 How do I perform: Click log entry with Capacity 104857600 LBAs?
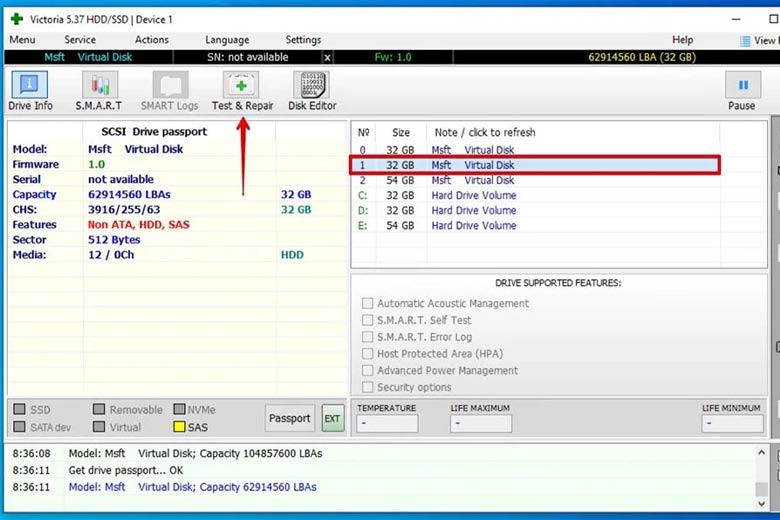195,453
